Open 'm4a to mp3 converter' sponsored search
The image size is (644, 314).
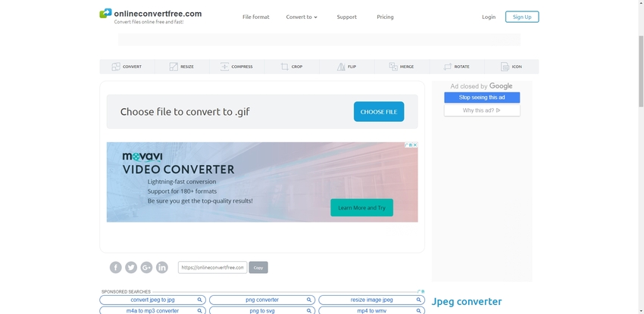coord(152,310)
